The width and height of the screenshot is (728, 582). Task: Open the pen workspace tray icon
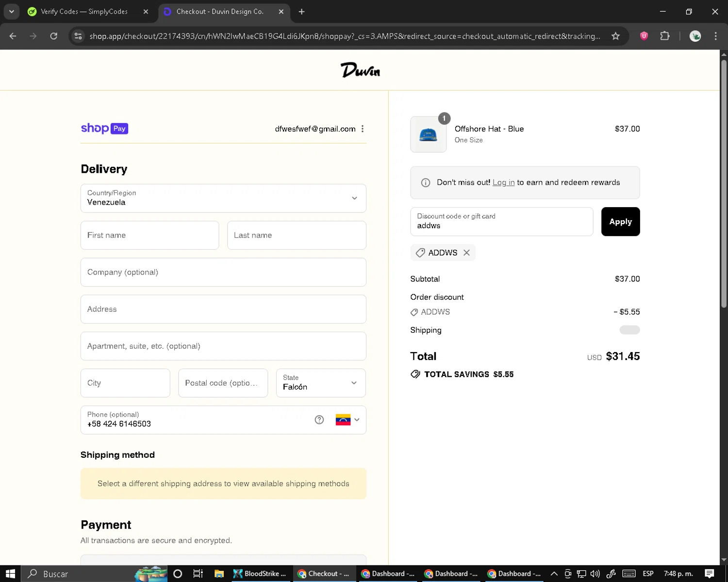(x=611, y=574)
